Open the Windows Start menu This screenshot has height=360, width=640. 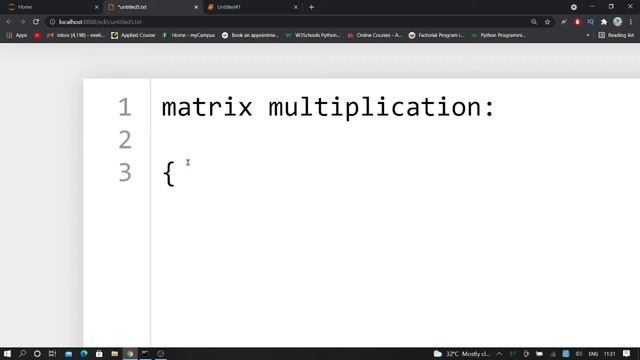click(7, 353)
